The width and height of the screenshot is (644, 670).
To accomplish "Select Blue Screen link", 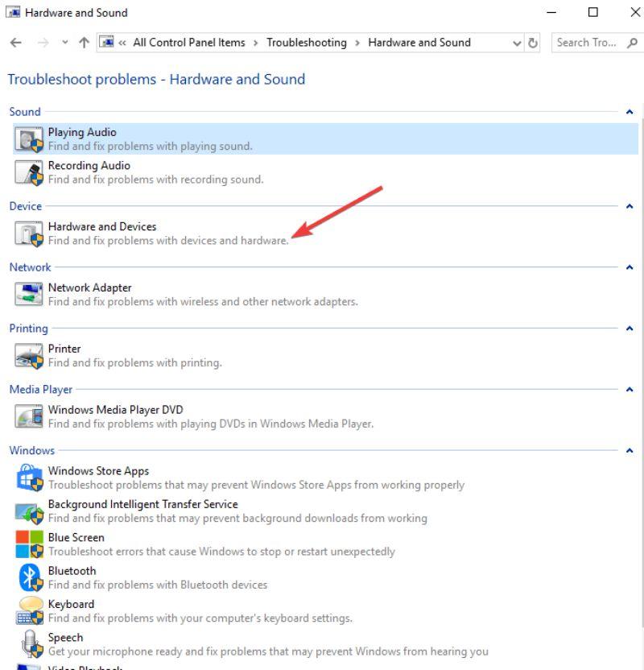I will click(76, 538).
